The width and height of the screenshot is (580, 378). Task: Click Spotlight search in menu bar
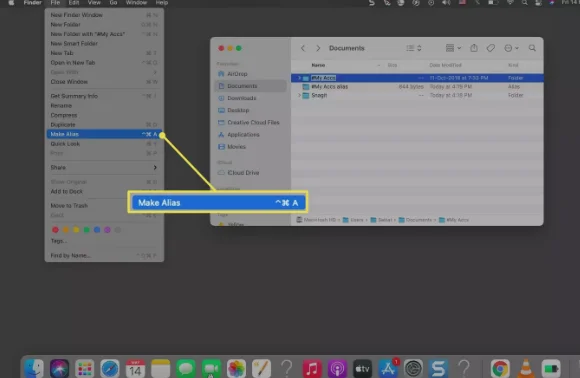pos(525,3)
